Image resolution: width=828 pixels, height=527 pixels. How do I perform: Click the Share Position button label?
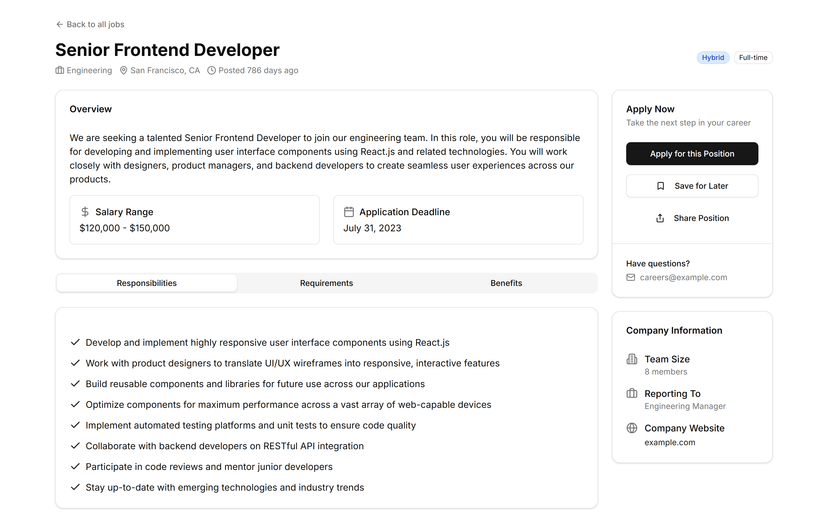tap(701, 218)
